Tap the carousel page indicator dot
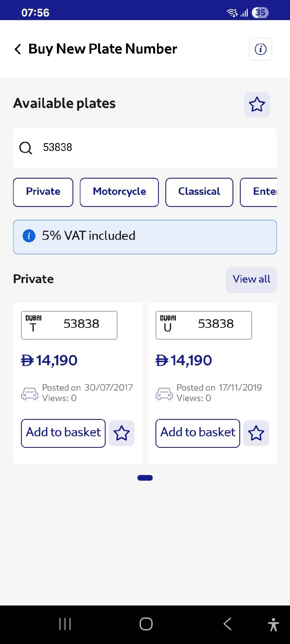Viewport: 290px width, 644px height. [145, 478]
